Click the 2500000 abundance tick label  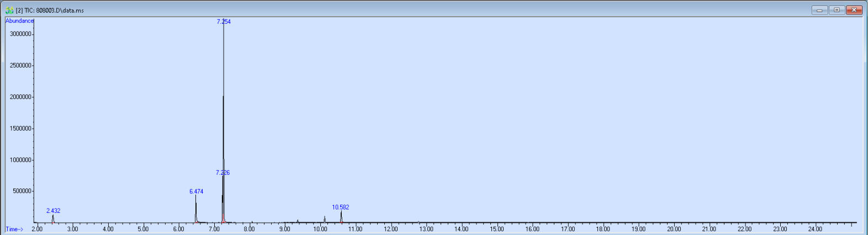(20, 66)
